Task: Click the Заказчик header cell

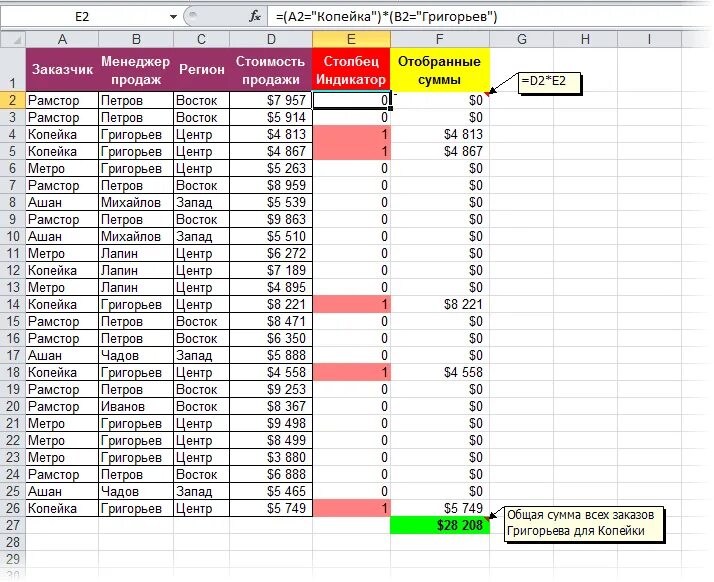Action: click(62, 70)
